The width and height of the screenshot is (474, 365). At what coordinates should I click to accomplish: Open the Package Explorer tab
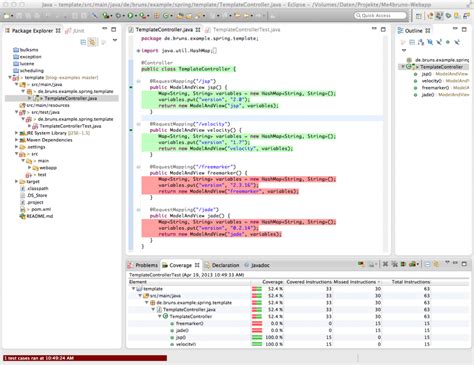click(32, 31)
